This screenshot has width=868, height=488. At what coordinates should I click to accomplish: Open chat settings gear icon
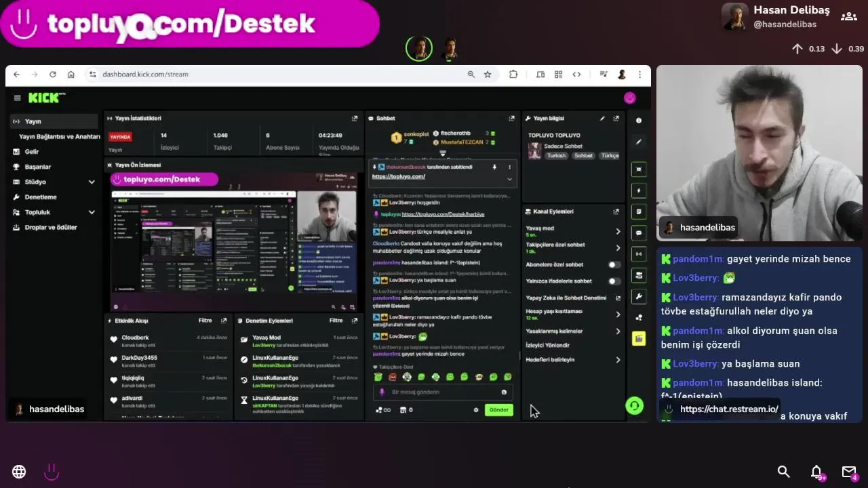(476, 410)
